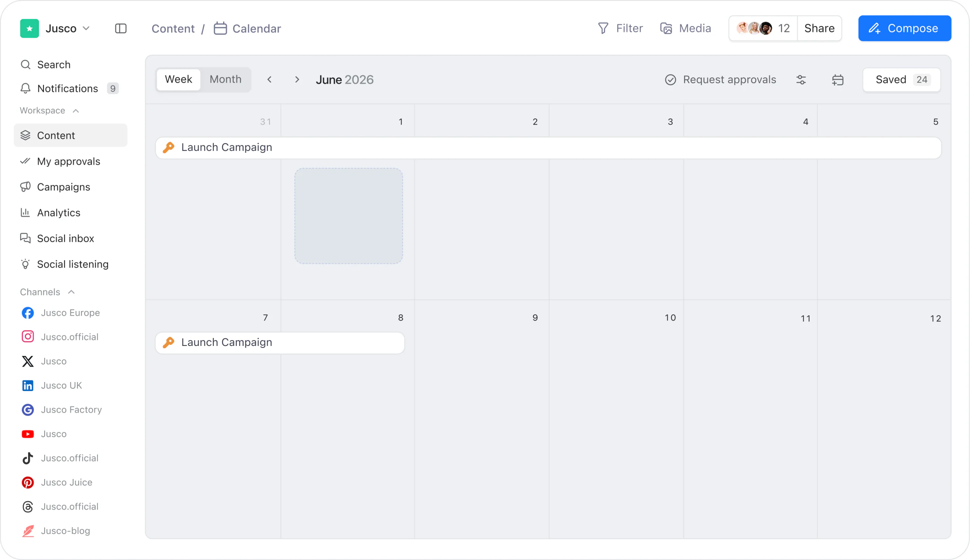This screenshot has width=970, height=560.
Task: Switch to the Week view
Action: [178, 79]
